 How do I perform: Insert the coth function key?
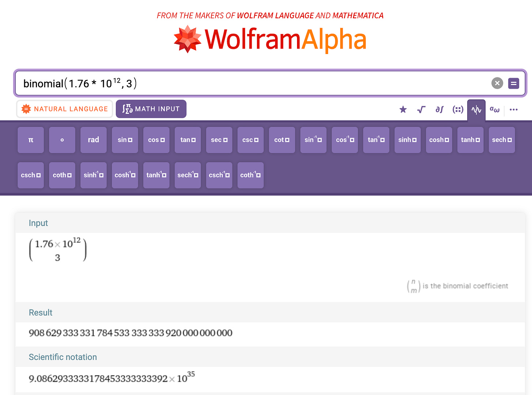62,175
